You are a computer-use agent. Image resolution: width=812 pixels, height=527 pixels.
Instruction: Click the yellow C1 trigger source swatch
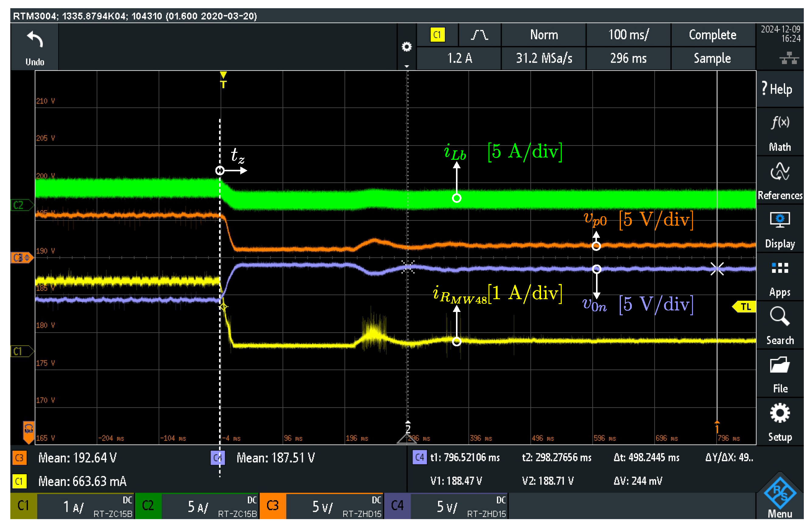click(x=437, y=35)
